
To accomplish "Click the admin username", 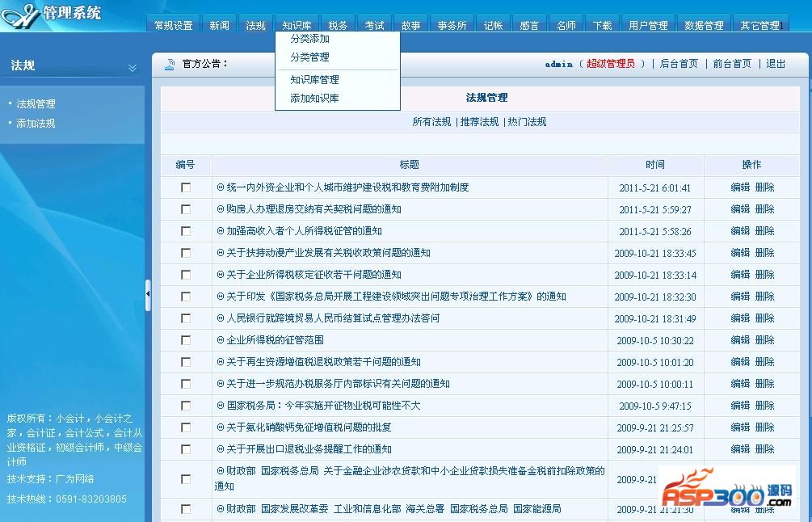I will (559, 64).
